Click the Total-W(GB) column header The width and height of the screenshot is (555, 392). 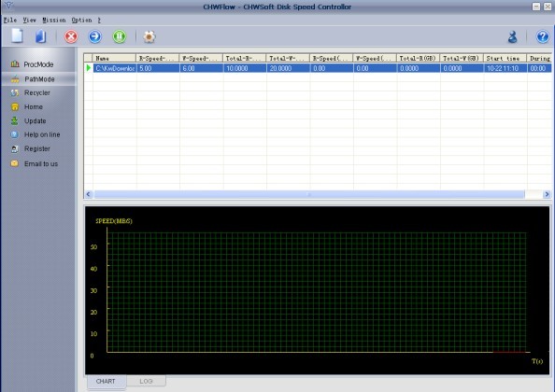point(462,58)
